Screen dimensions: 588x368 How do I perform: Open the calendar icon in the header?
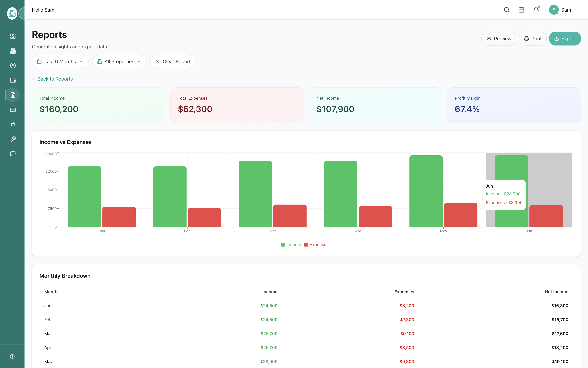[521, 10]
